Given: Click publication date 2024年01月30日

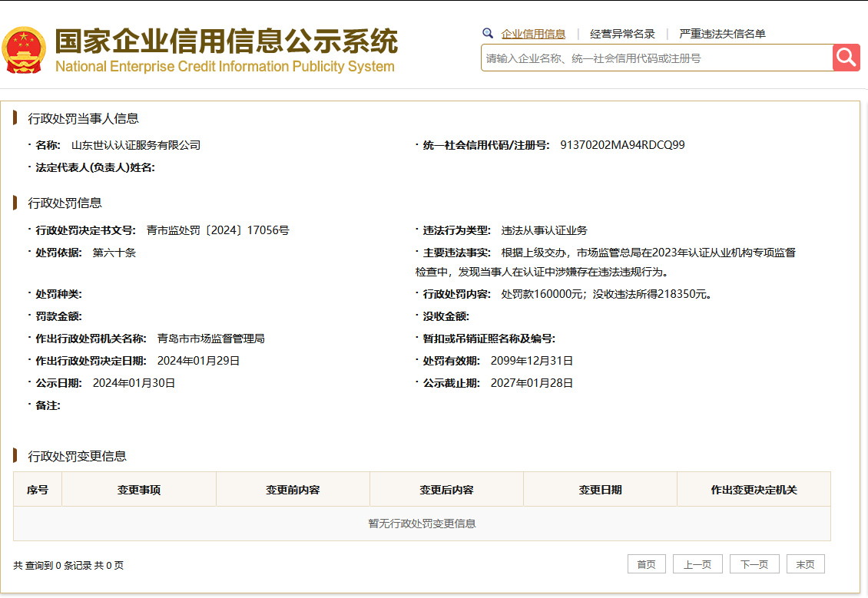Looking at the screenshot, I should pos(134,383).
